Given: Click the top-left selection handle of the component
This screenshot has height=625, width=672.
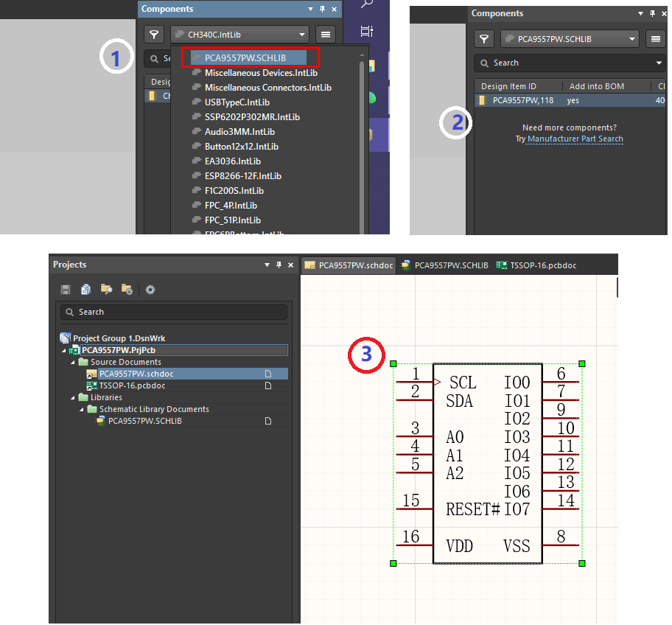Looking at the screenshot, I should point(393,364).
